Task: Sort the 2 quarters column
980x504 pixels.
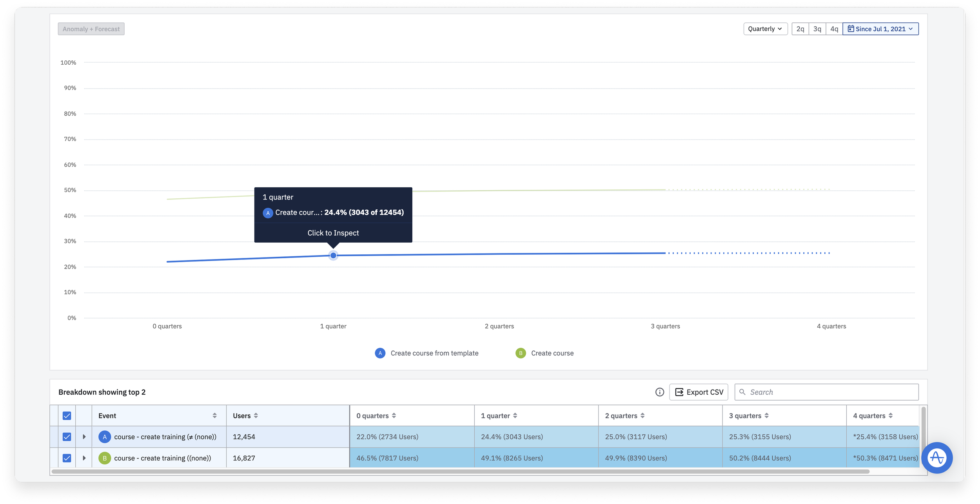Action: pyautogui.click(x=642, y=415)
